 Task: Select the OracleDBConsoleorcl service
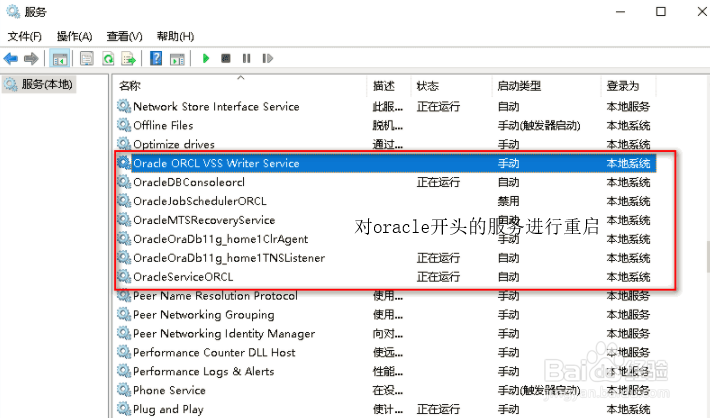coord(385,182)
